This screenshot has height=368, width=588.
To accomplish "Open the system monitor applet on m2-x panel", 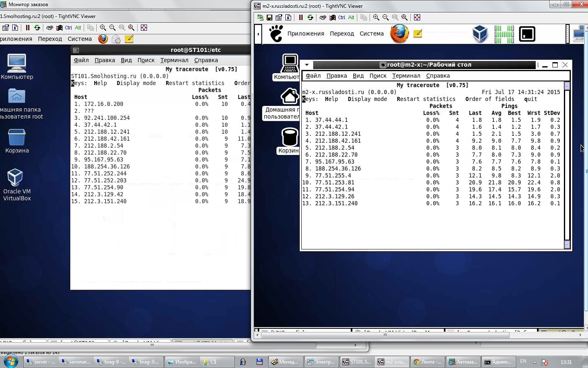I will (x=504, y=34).
